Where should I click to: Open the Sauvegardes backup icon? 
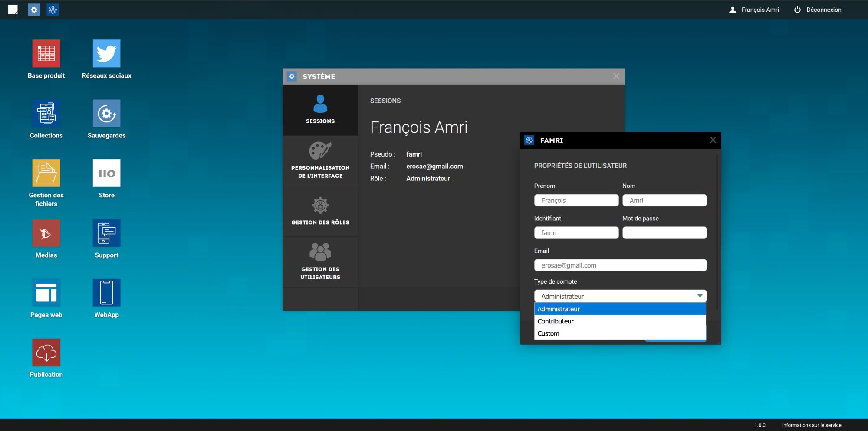(106, 114)
